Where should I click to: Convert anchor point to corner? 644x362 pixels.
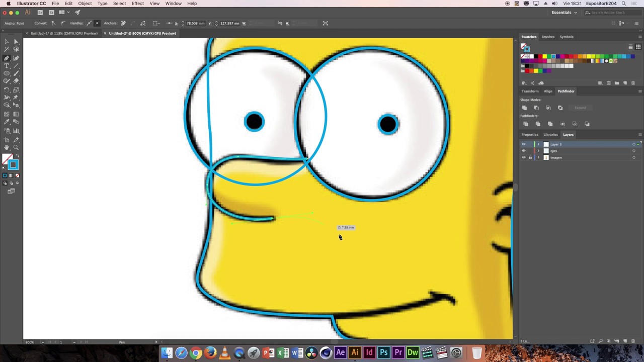(x=53, y=23)
